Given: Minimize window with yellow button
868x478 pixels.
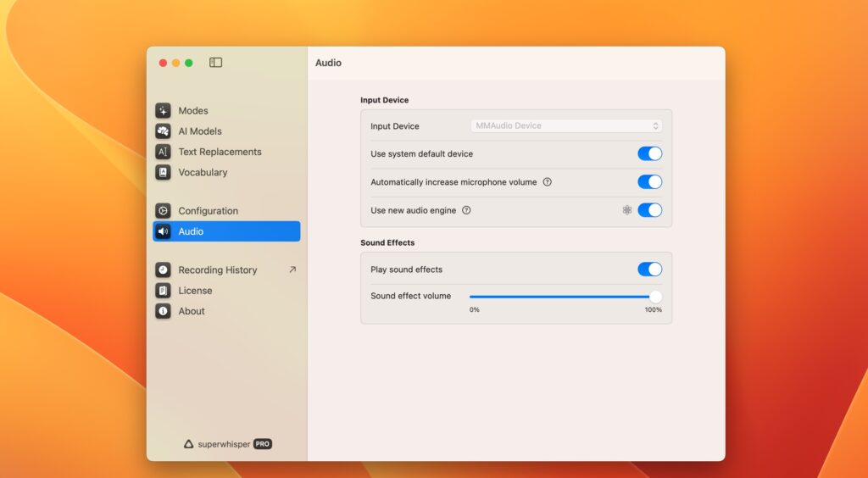Looking at the screenshot, I should [x=175, y=63].
